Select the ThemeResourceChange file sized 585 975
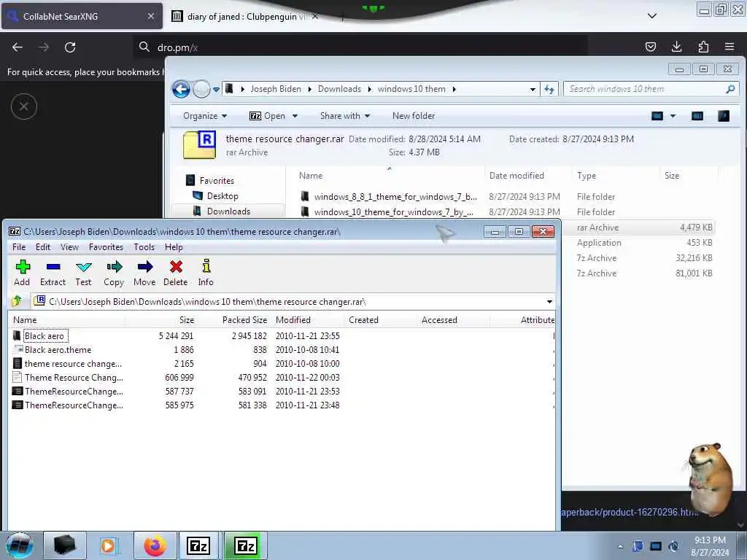The image size is (747, 560). 74,405
